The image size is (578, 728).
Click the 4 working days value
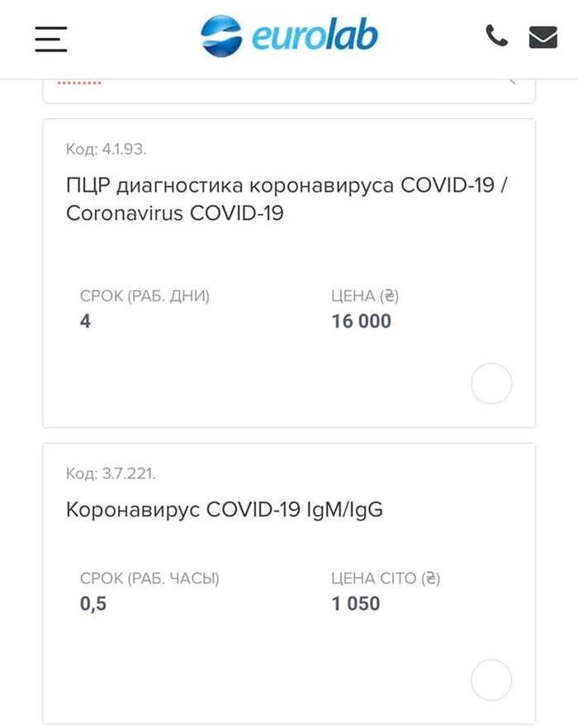pyautogui.click(x=85, y=321)
